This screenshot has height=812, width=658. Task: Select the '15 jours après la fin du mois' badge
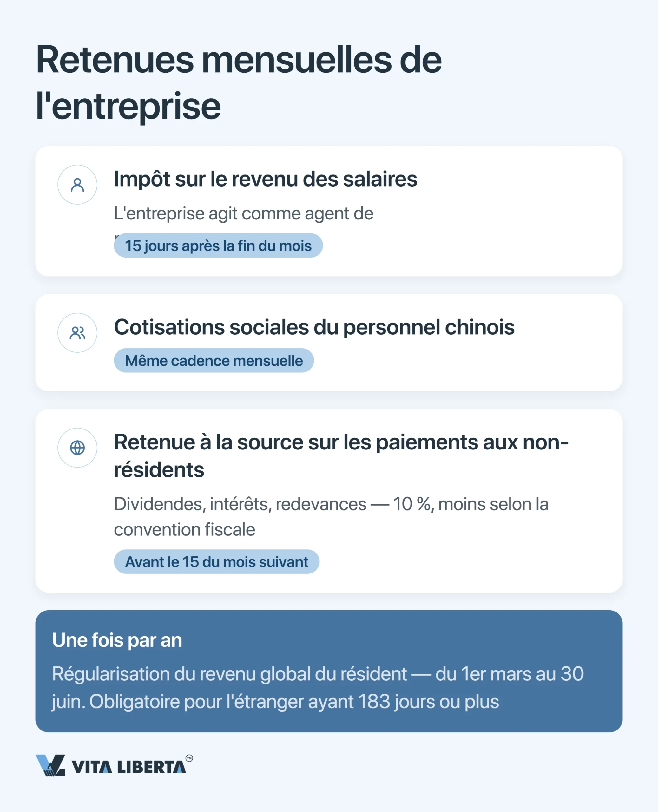click(218, 246)
